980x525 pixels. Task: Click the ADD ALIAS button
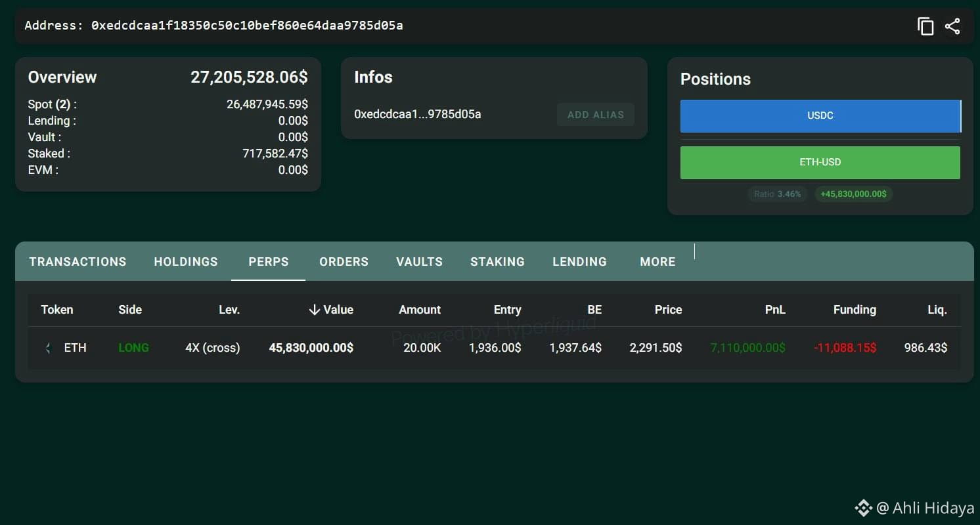click(596, 114)
